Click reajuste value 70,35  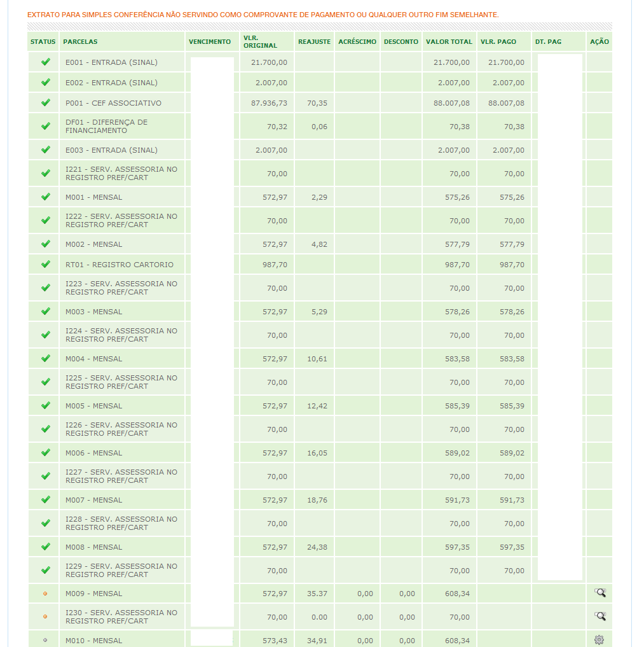pyautogui.click(x=317, y=103)
